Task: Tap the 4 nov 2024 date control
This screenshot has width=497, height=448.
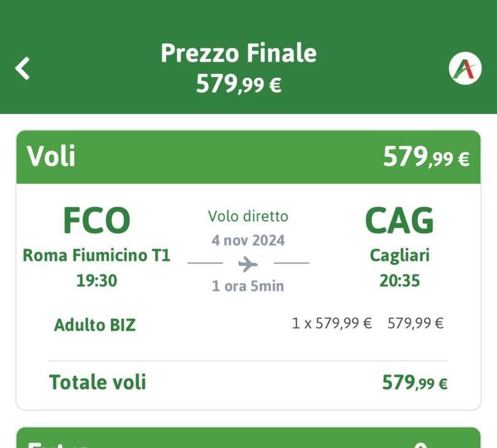Action: point(246,239)
